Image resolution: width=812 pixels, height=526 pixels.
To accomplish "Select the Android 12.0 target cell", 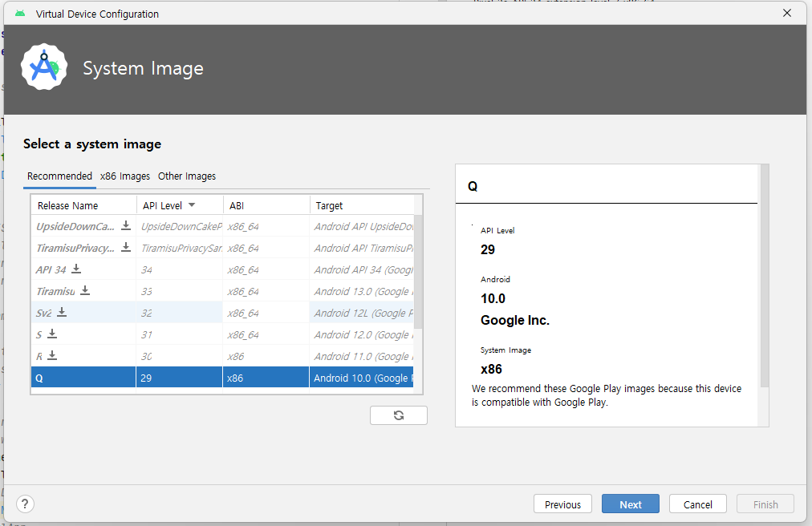I will coord(362,334).
